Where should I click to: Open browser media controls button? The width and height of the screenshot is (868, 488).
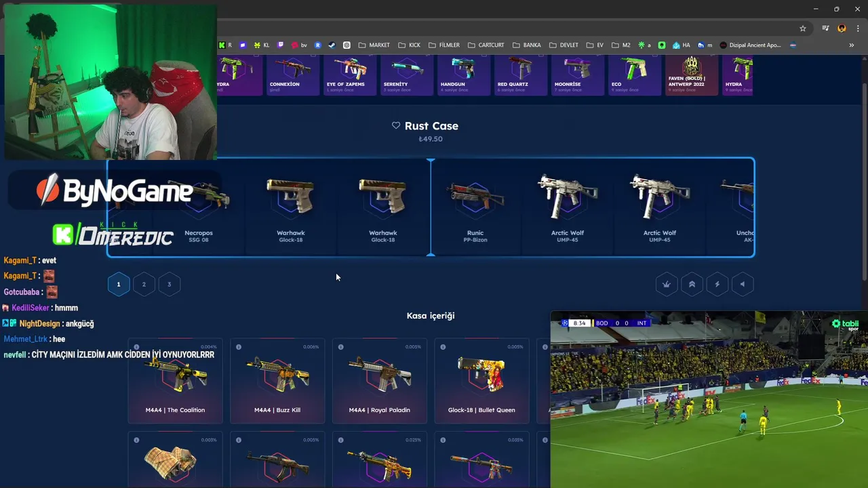click(825, 28)
